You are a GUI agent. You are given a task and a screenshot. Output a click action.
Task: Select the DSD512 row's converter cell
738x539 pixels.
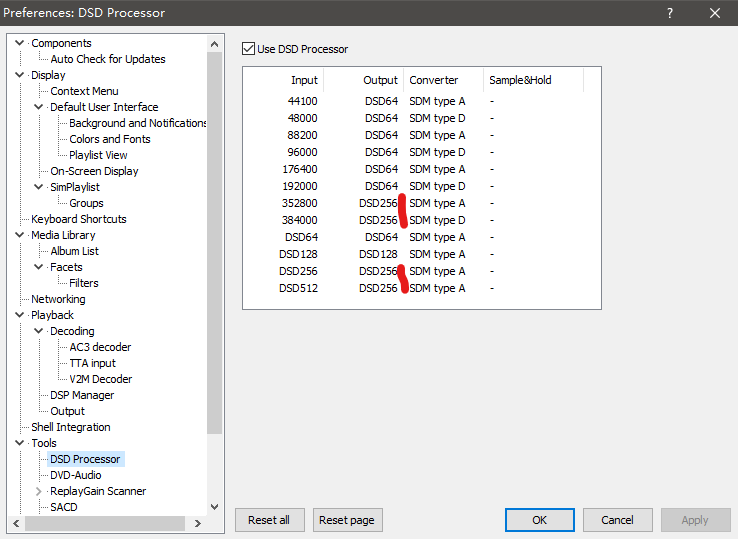[437, 288]
